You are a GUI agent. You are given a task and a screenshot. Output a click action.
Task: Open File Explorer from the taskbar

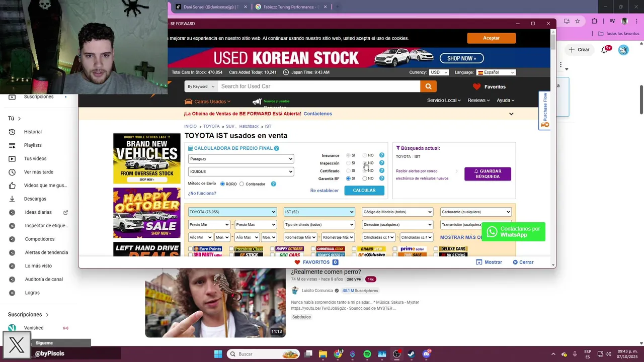pyautogui.click(x=323, y=354)
